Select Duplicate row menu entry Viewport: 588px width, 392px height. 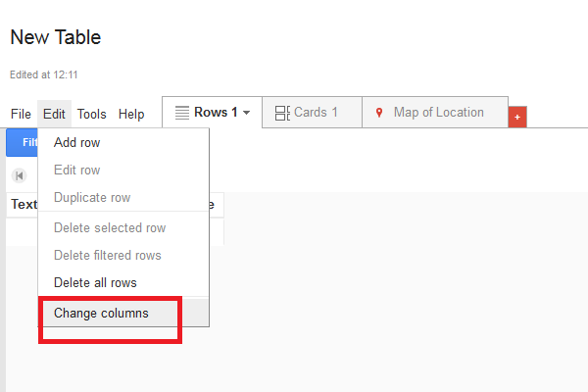pos(123,197)
